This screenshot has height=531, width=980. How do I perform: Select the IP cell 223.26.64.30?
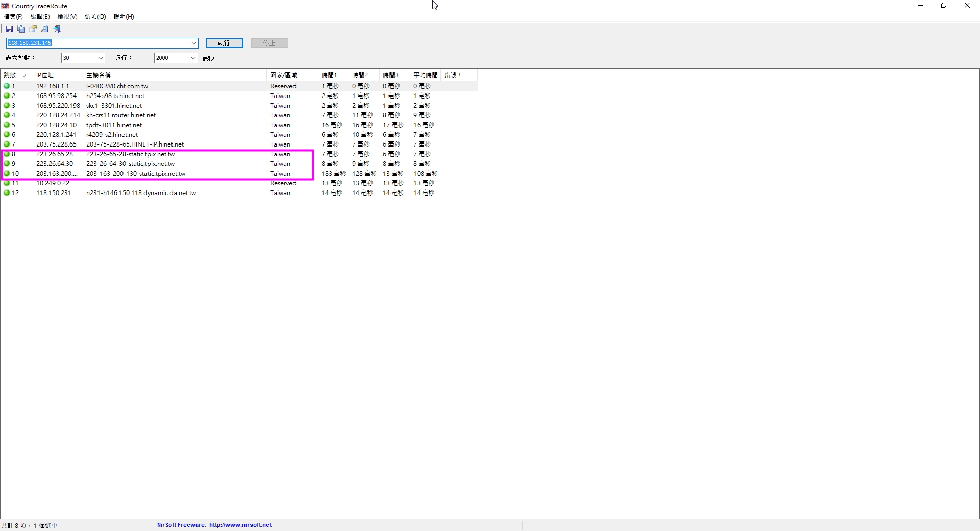click(55, 164)
